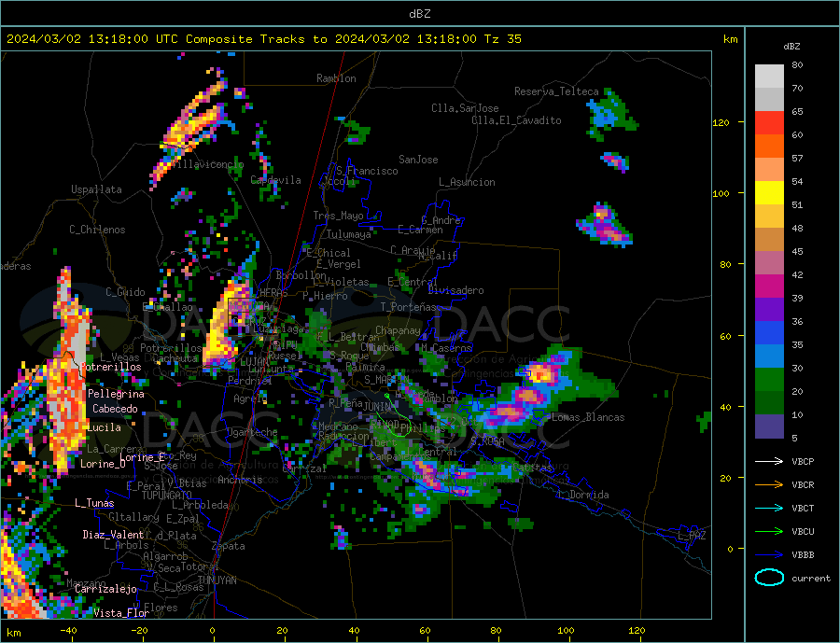Click the orange VBCR arrow in legend

pos(769,485)
